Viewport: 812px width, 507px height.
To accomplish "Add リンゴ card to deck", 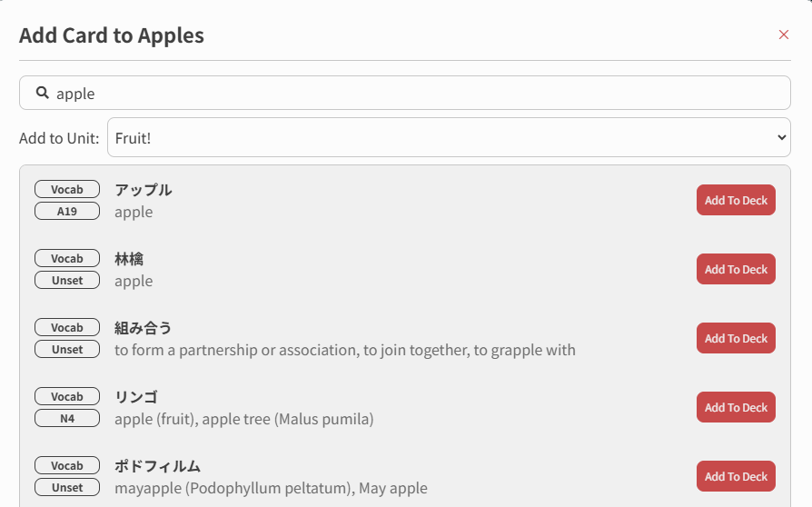I will pos(736,407).
